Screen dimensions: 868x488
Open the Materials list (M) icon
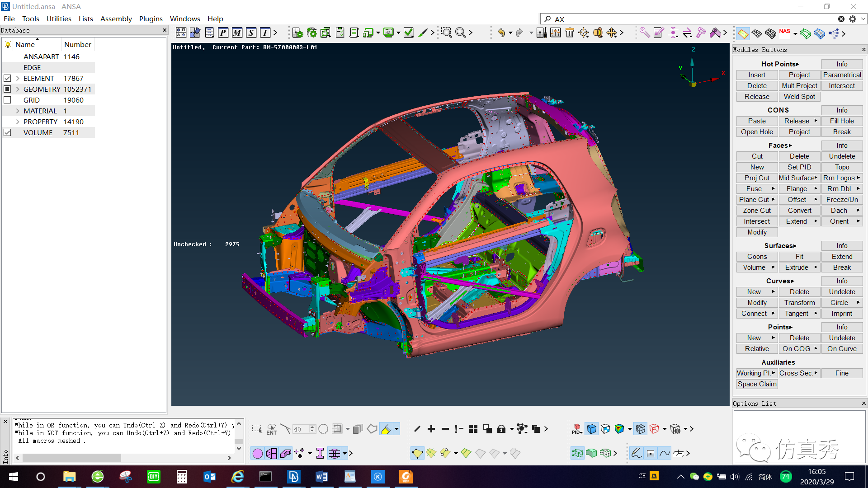(237, 33)
